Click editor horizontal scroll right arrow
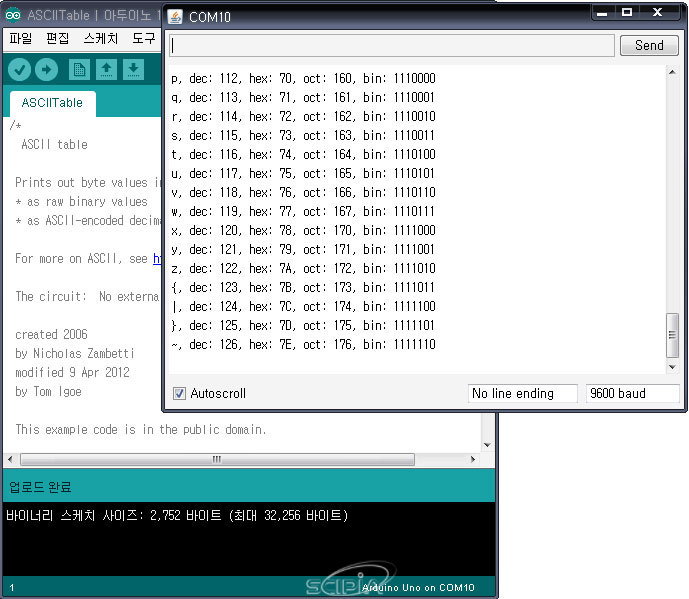 [x=473, y=460]
